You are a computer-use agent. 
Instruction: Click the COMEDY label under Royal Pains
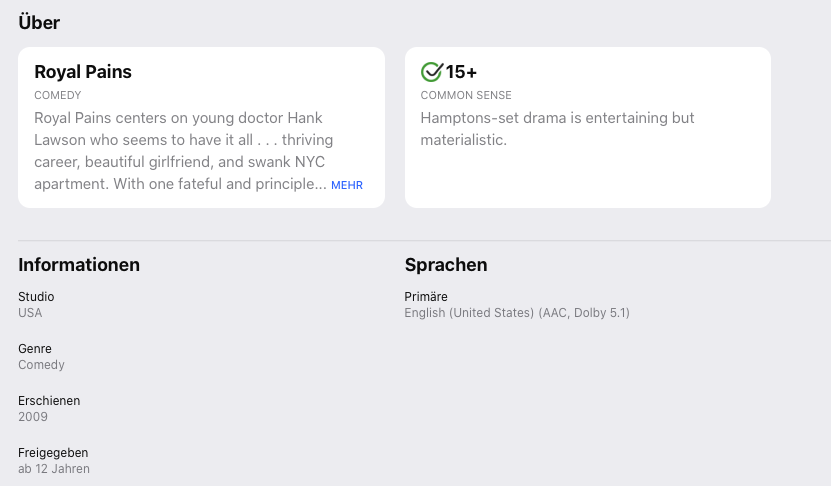click(x=58, y=96)
